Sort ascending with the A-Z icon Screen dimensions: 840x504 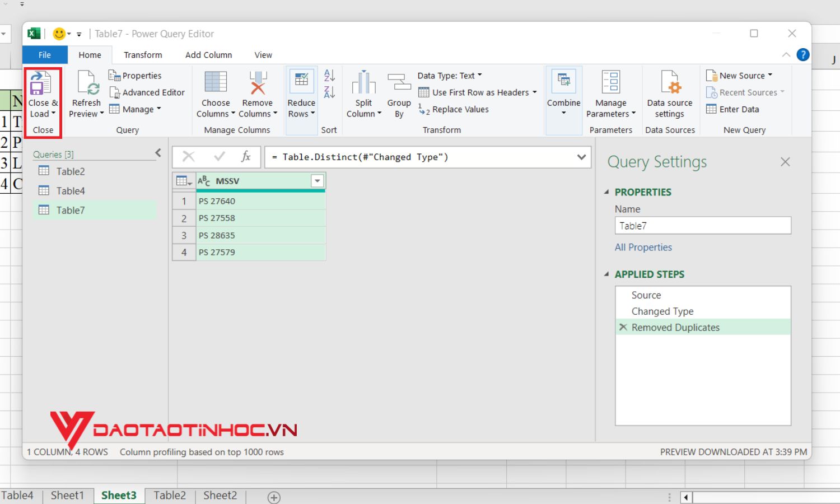[x=329, y=76]
